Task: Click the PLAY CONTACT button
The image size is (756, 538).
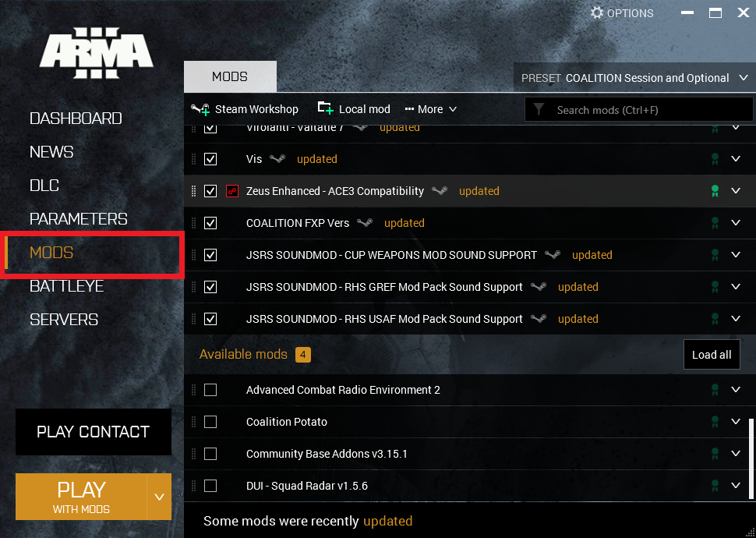Action: point(94,432)
